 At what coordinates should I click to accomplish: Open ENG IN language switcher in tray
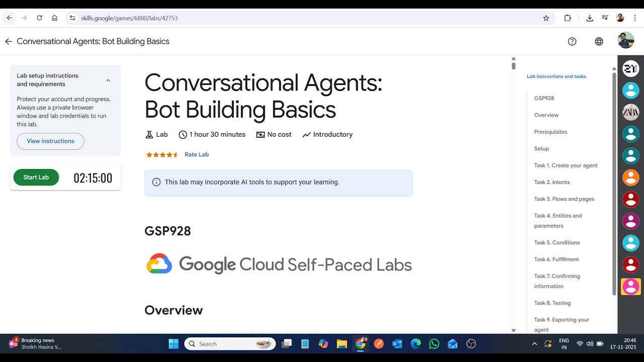tap(564, 344)
